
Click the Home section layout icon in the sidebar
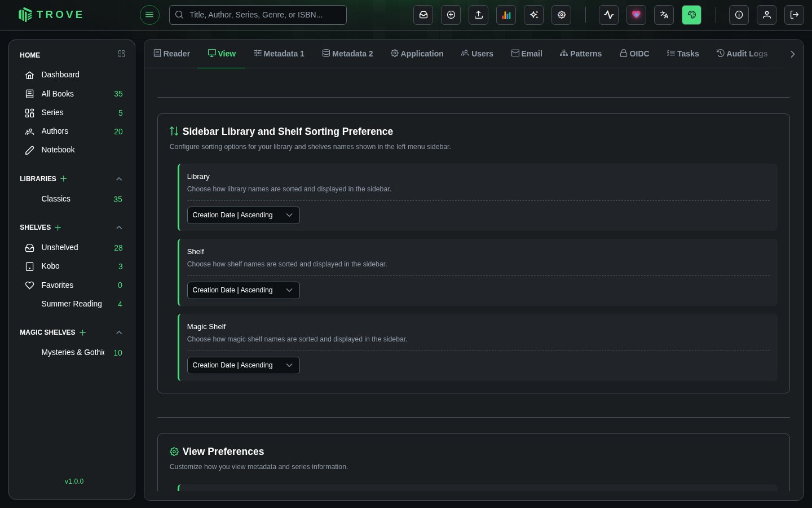click(121, 54)
